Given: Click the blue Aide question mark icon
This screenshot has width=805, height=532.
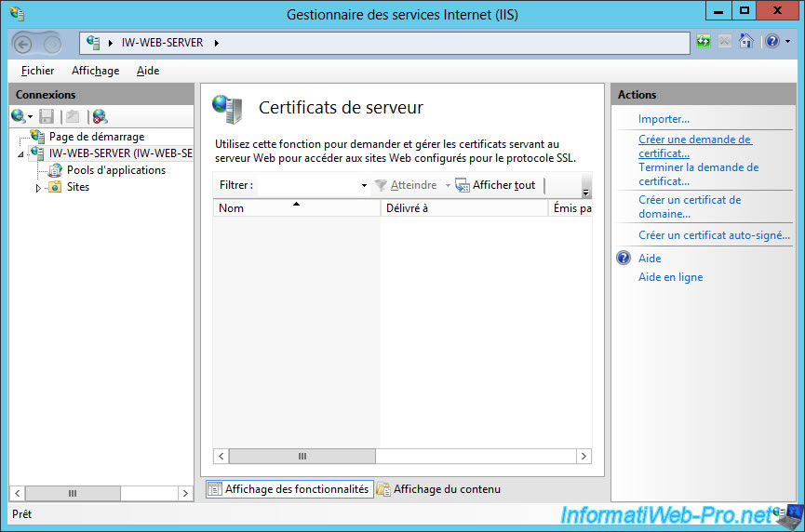Looking at the screenshot, I should click(624, 258).
